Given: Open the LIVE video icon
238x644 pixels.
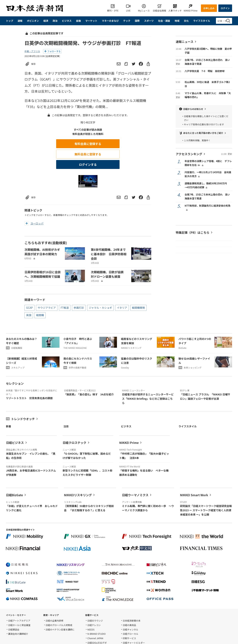Looking at the screenshot, I should [128, 6].
